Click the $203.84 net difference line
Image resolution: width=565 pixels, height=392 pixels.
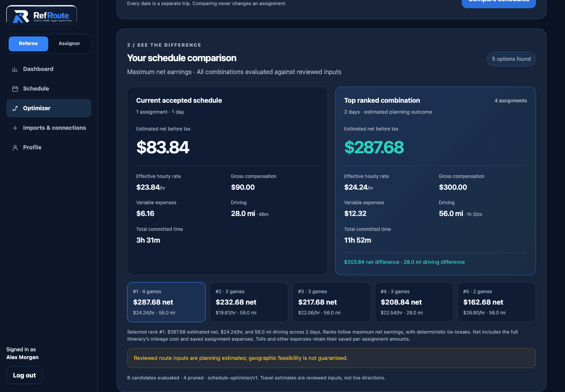click(405, 262)
